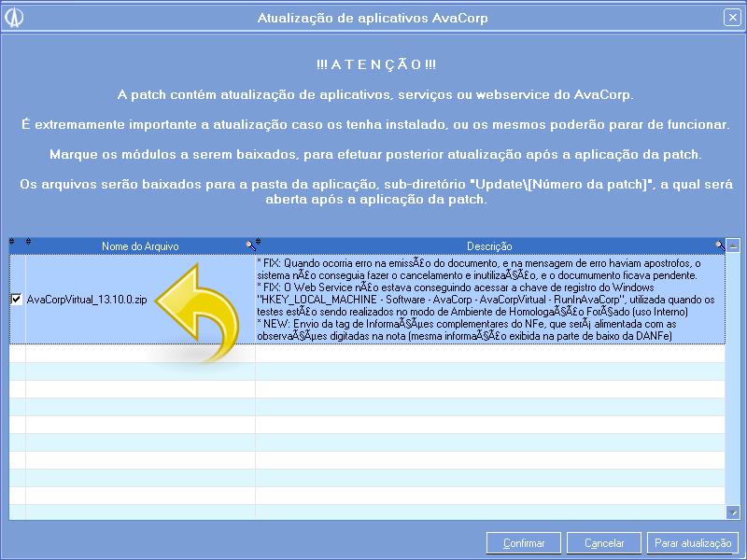Click scrollbar down arrow of file grid
This screenshot has height=560, width=747.
pyautogui.click(x=733, y=512)
